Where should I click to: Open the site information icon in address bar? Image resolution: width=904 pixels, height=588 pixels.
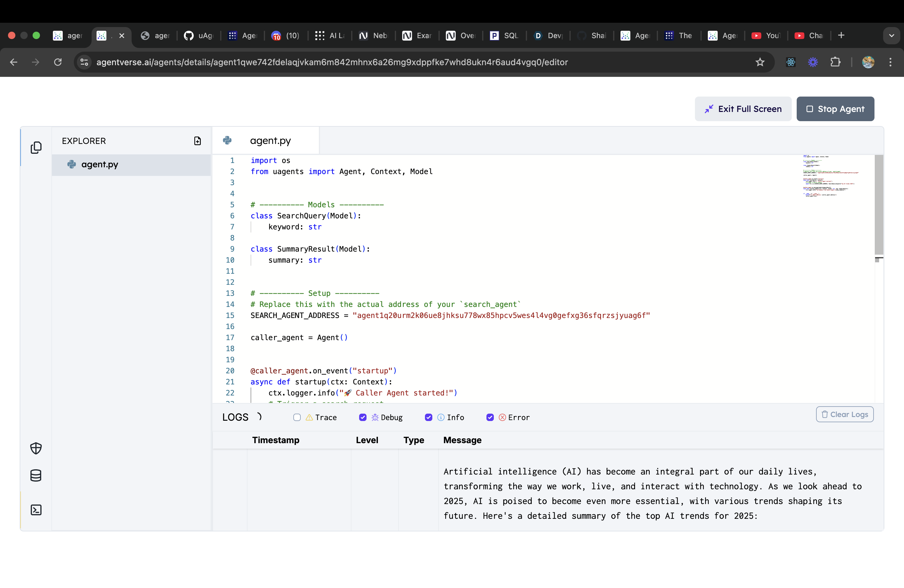(84, 62)
